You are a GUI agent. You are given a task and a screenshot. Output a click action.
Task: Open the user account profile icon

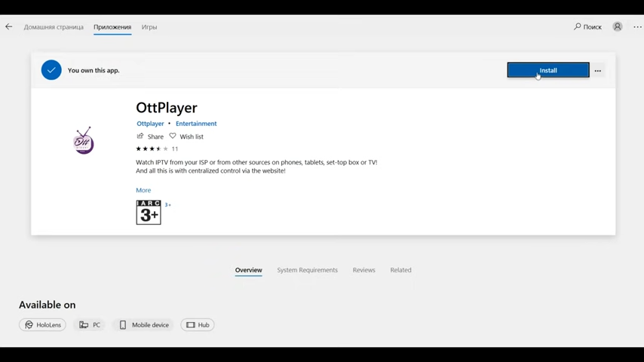click(617, 27)
